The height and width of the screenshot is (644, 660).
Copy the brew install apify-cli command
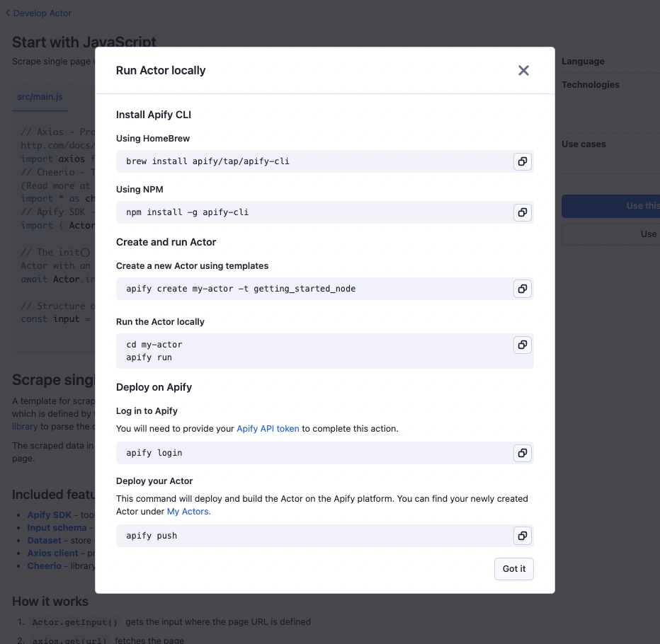[522, 161]
